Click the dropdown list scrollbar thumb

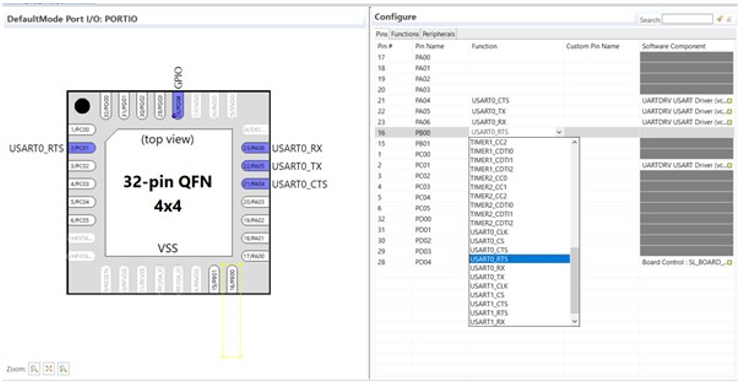(574, 279)
